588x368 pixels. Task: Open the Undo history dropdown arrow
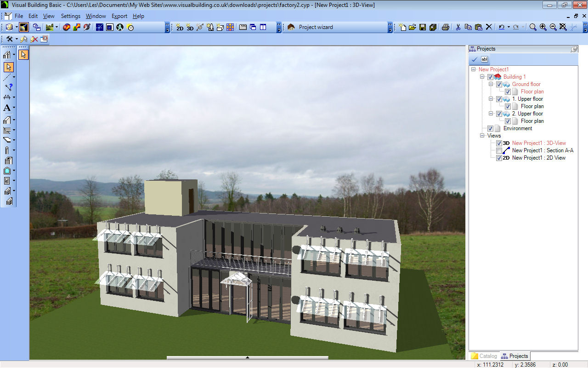509,28
